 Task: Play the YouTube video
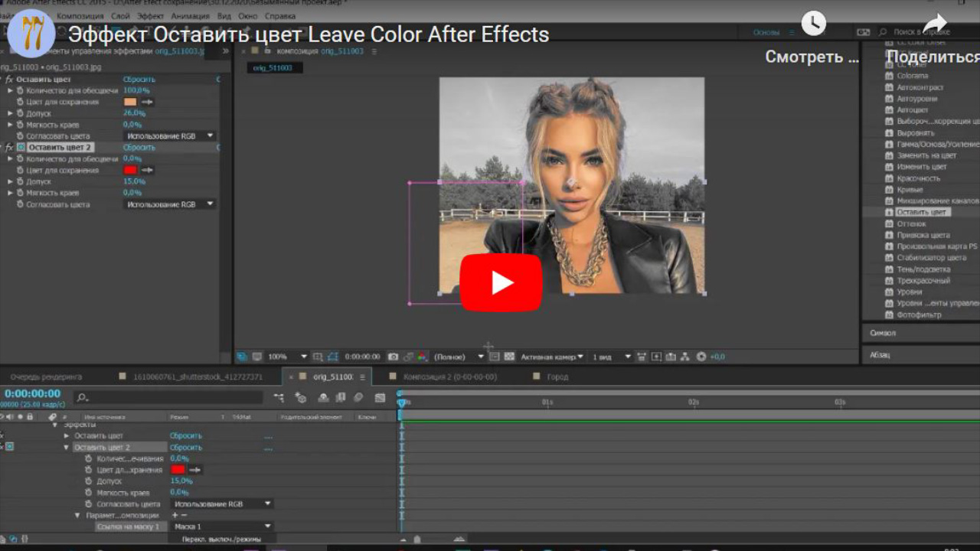pyautogui.click(x=501, y=283)
